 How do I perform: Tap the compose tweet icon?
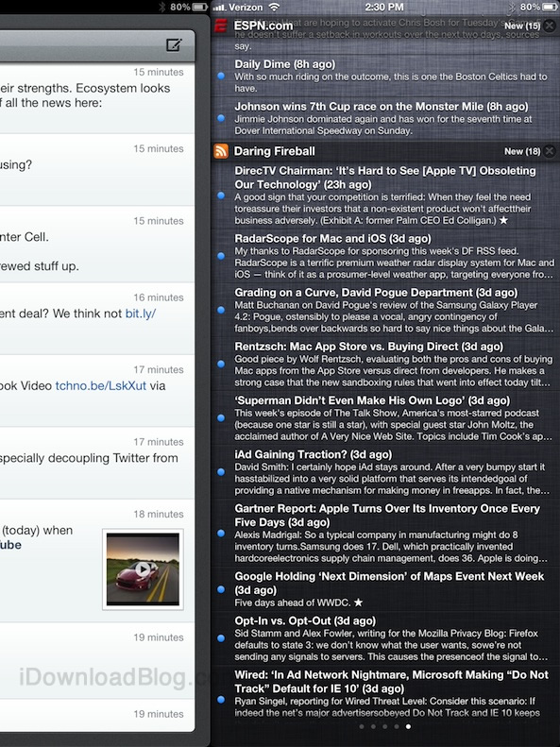pyautogui.click(x=174, y=45)
